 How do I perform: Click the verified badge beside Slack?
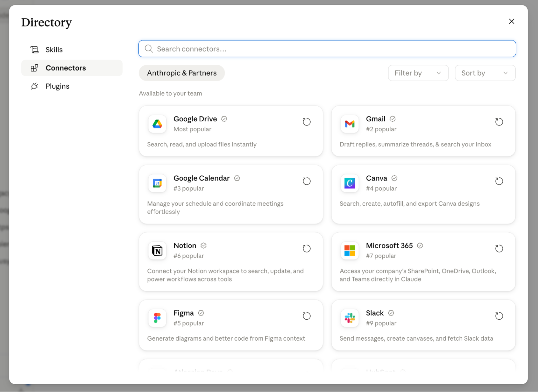[391, 313]
